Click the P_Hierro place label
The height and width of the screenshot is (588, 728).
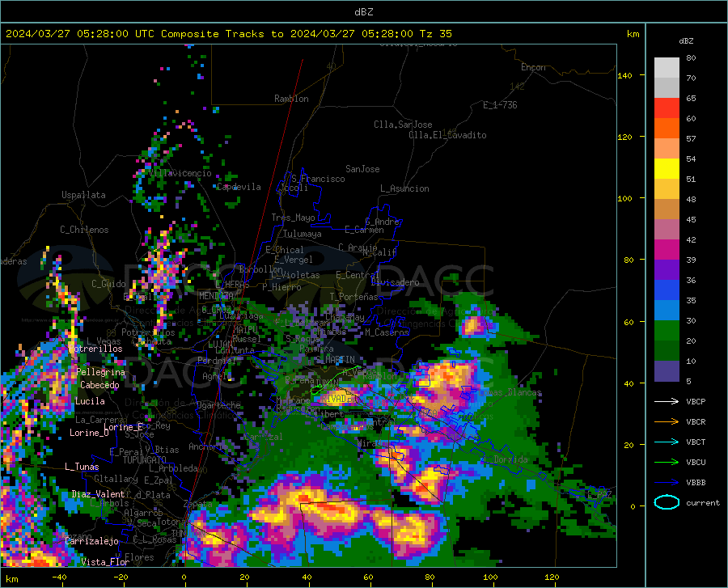[x=281, y=287]
